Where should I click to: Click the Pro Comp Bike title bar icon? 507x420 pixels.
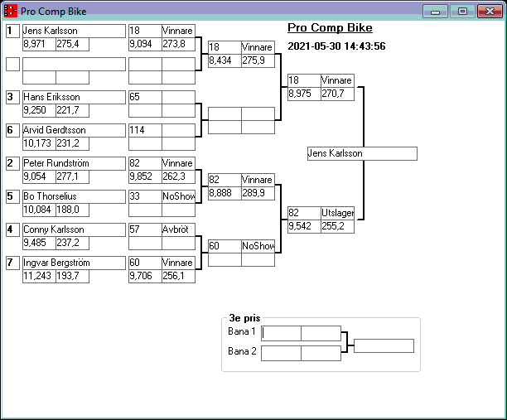(x=10, y=12)
